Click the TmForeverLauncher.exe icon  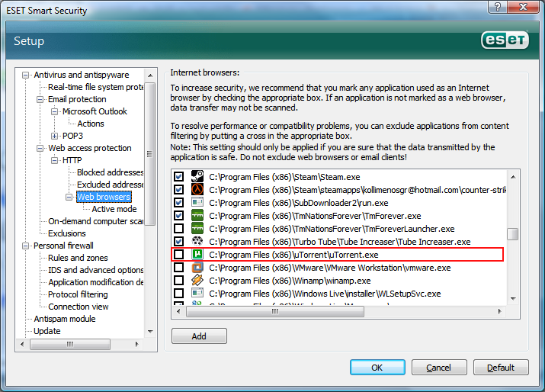197,229
